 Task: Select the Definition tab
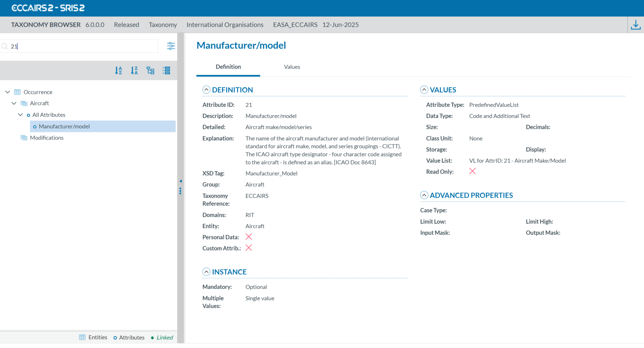tap(228, 67)
